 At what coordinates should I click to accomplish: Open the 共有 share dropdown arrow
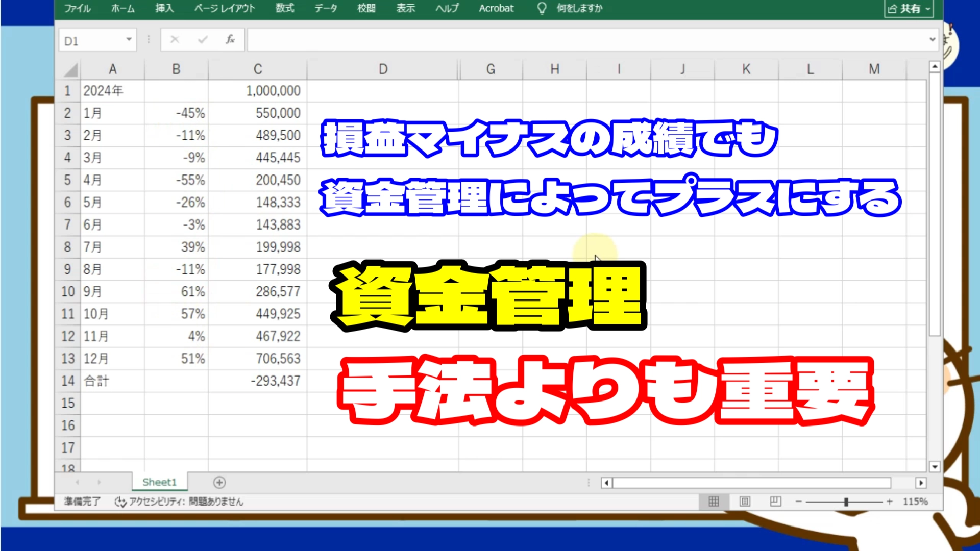pos(928,9)
